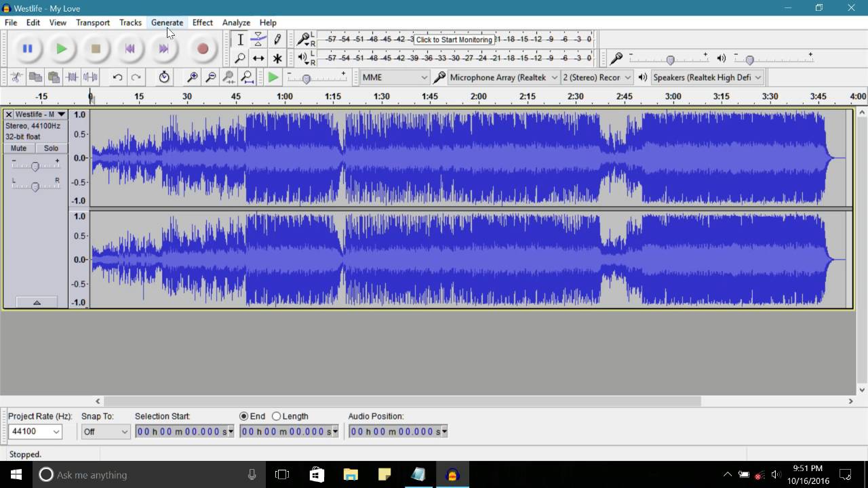This screenshot has width=868, height=488.
Task: Open the Project Rate 44100 dropdown
Action: tap(35, 431)
